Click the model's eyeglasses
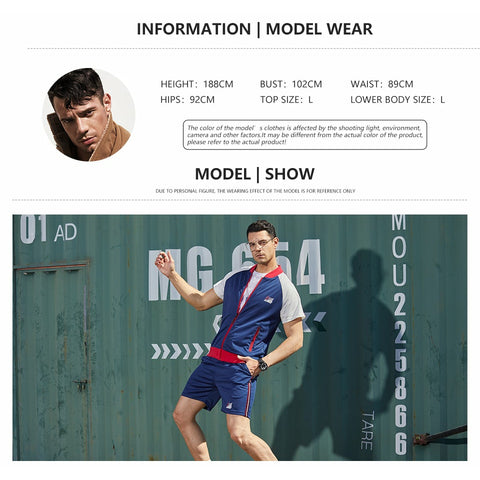The width and height of the screenshot is (480, 480). 261,244
